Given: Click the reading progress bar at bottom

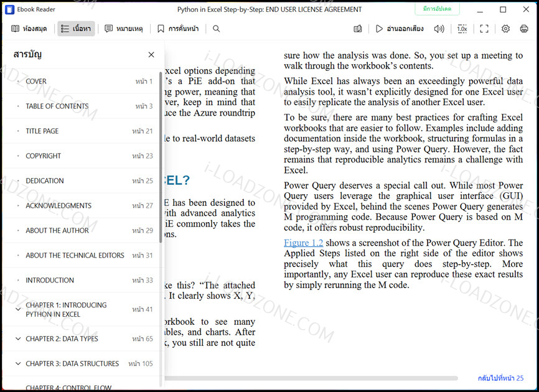Looking at the screenshot, I should (311, 378).
